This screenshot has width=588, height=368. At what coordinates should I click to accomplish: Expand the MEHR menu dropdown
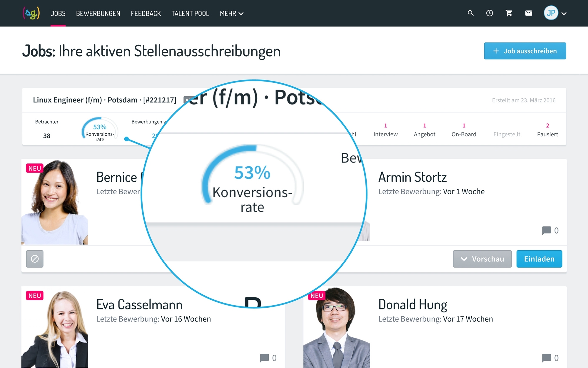click(x=232, y=14)
